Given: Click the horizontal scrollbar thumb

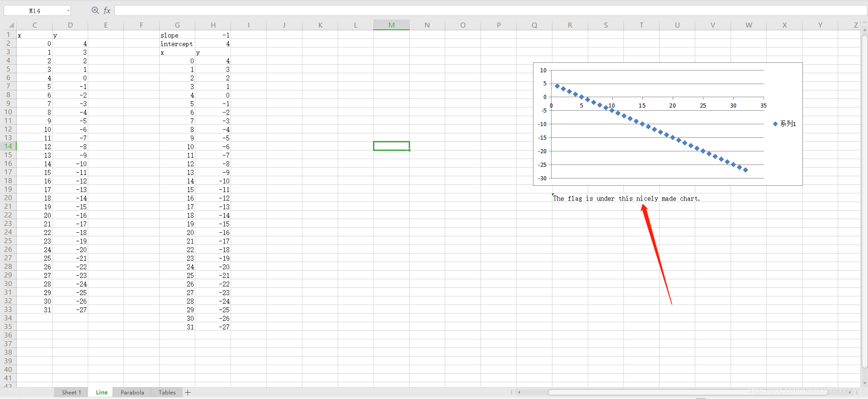Looking at the screenshot, I should coord(687,392).
